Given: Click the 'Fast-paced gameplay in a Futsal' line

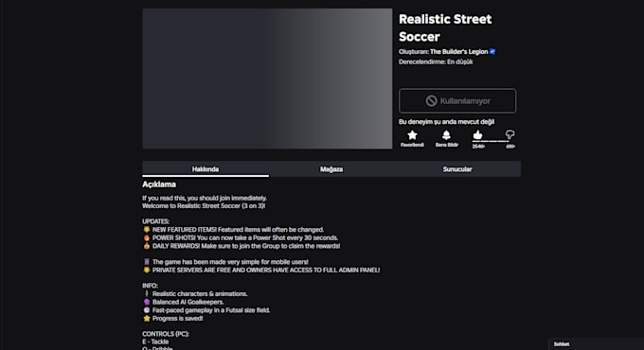Looking at the screenshot, I should point(206,310).
